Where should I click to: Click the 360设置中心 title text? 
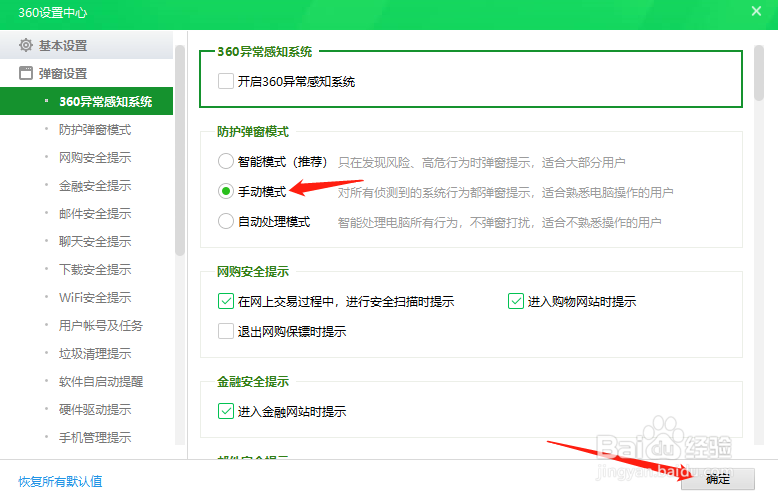[53, 12]
